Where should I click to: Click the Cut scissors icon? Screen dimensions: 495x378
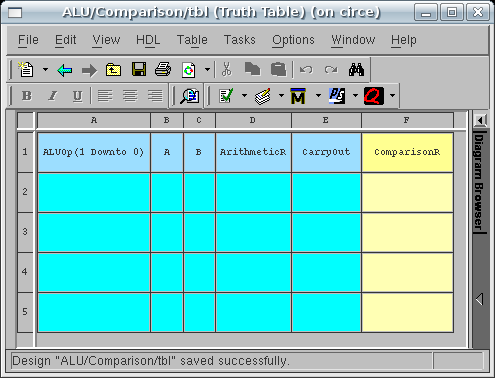tap(227, 69)
